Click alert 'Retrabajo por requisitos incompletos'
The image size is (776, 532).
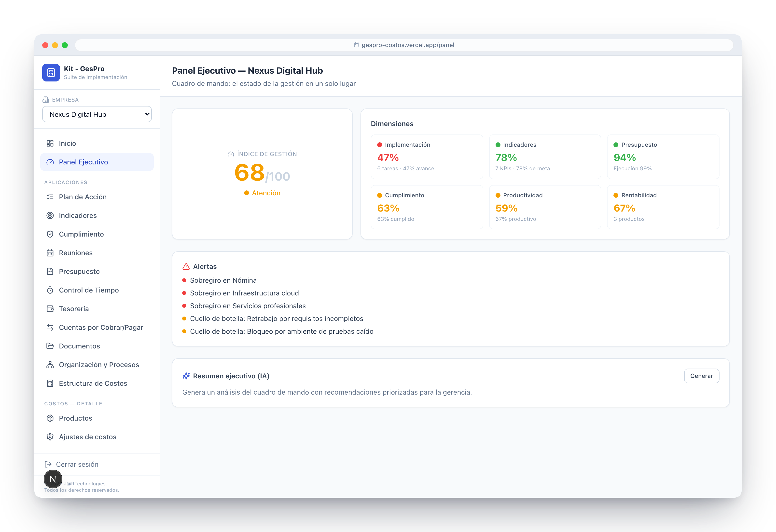point(277,319)
